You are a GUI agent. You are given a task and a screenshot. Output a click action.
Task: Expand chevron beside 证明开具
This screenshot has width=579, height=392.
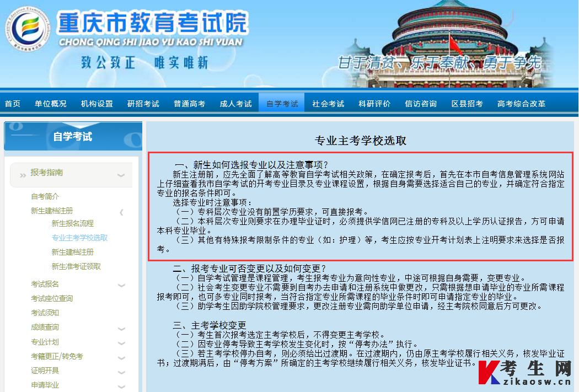pyautogui.click(x=121, y=372)
